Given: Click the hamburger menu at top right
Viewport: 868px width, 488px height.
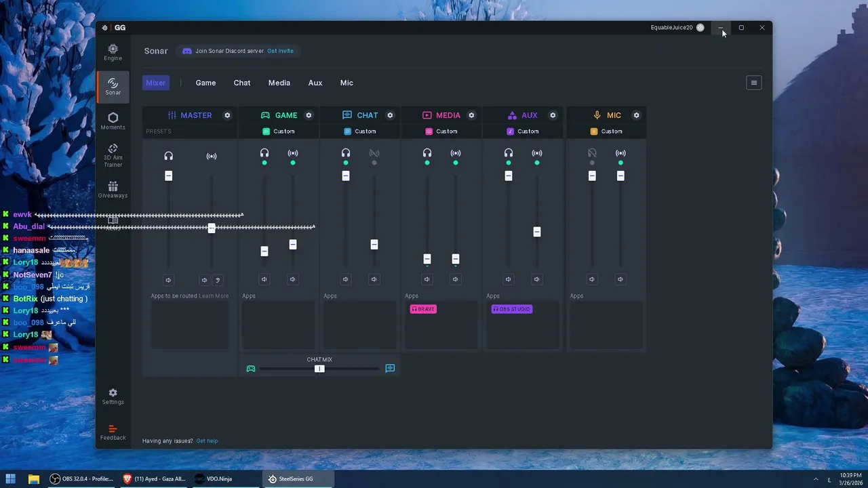Looking at the screenshot, I should (753, 83).
